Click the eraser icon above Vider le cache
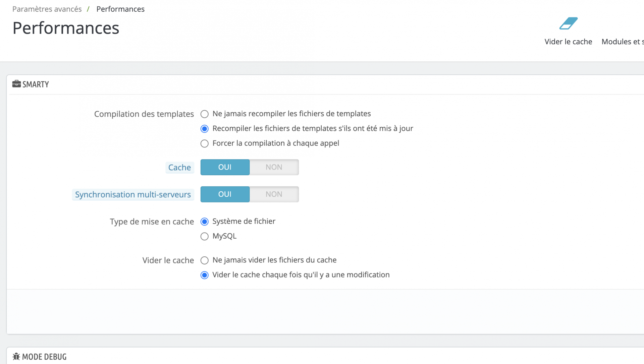644x364 pixels. click(x=568, y=23)
